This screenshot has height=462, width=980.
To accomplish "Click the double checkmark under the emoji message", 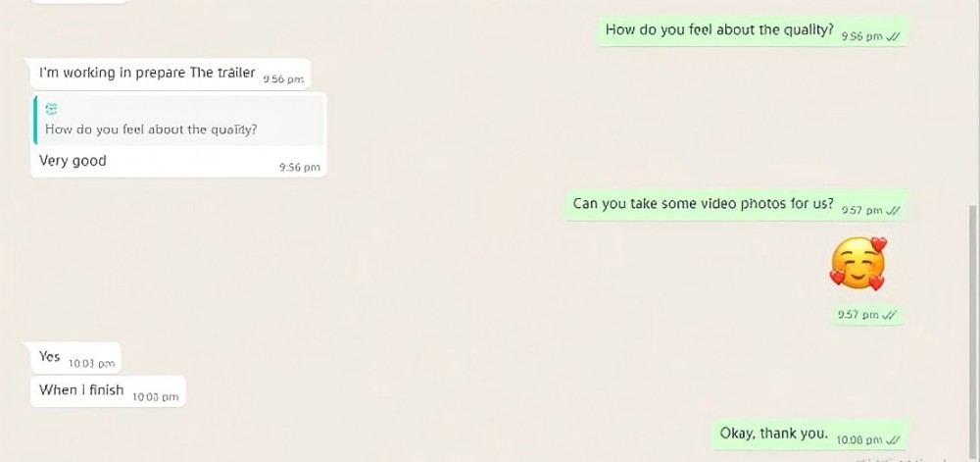I will click(x=888, y=316).
